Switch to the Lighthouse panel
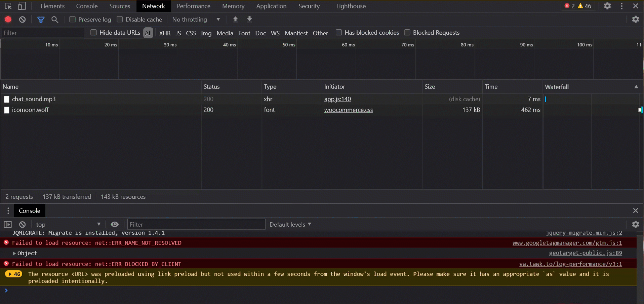 pyautogui.click(x=350, y=6)
